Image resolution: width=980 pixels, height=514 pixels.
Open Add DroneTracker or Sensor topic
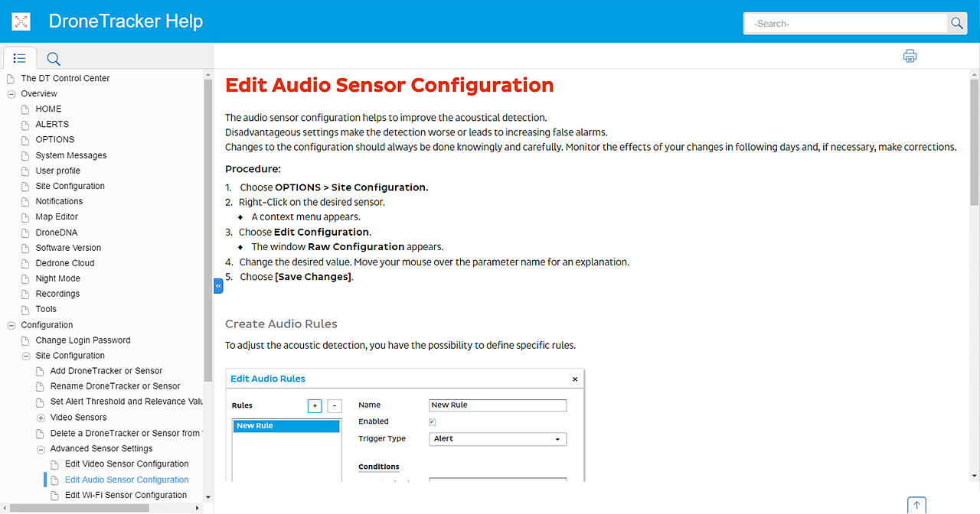pos(106,371)
